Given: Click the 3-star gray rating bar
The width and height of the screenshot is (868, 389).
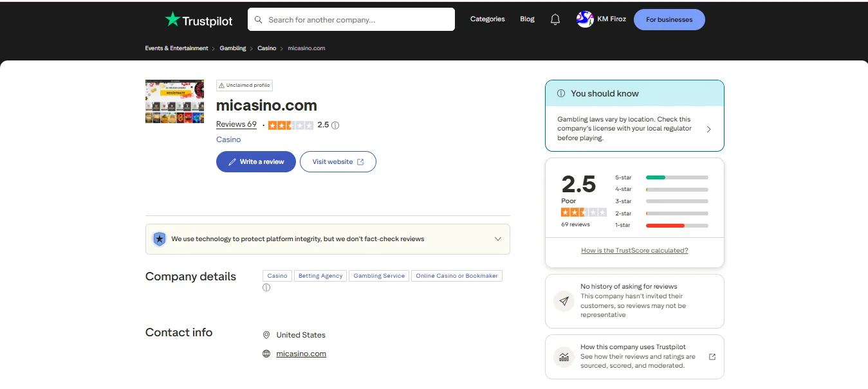Looking at the screenshot, I should click(x=677, y=201).
